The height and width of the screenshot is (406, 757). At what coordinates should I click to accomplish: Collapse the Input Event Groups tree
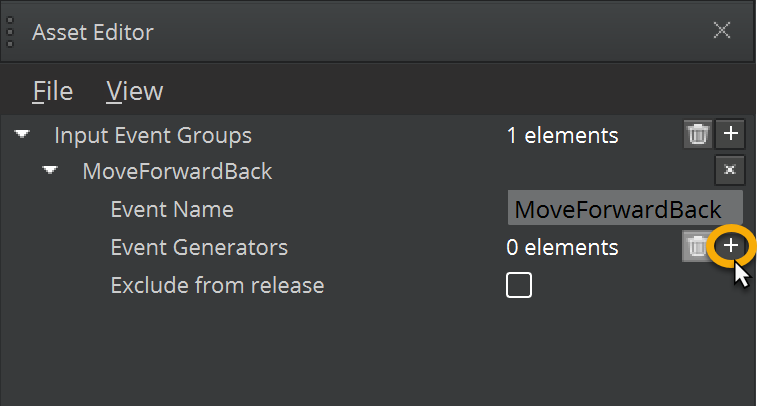[x=22, y=134]
